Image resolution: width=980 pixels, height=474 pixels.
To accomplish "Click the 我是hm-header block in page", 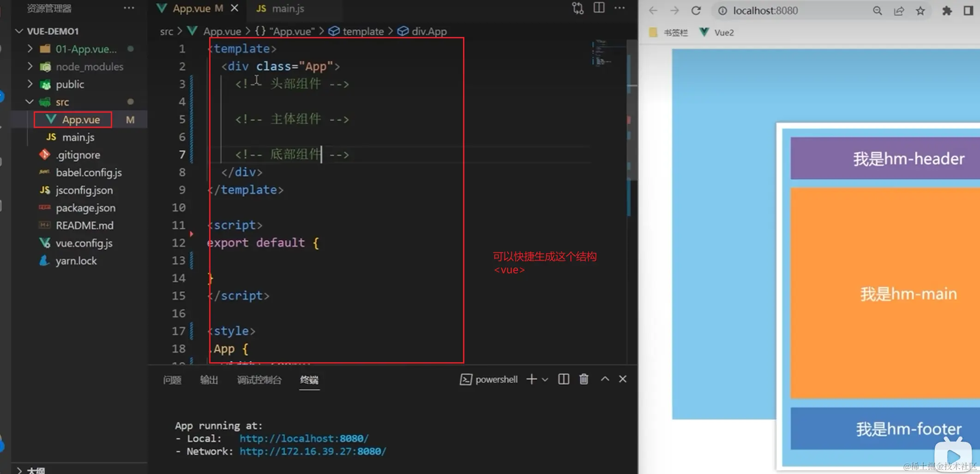I will [x=885, y=158].
